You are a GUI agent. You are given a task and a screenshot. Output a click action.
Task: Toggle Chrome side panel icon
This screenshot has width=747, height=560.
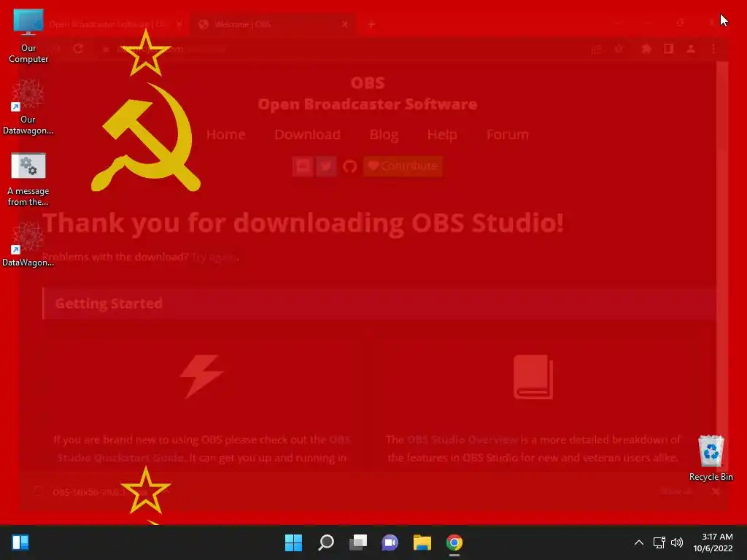click(x=668, y=49)
